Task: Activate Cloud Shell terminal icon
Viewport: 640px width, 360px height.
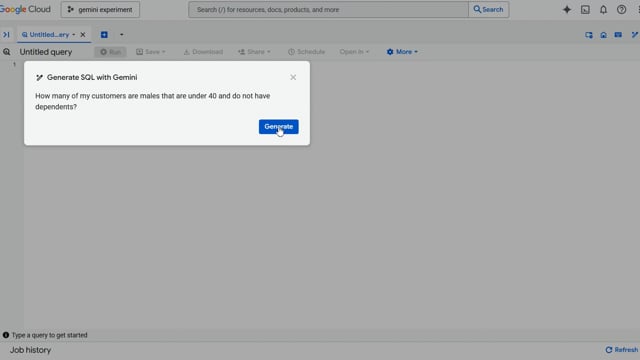Action: (x=585, y=9)
